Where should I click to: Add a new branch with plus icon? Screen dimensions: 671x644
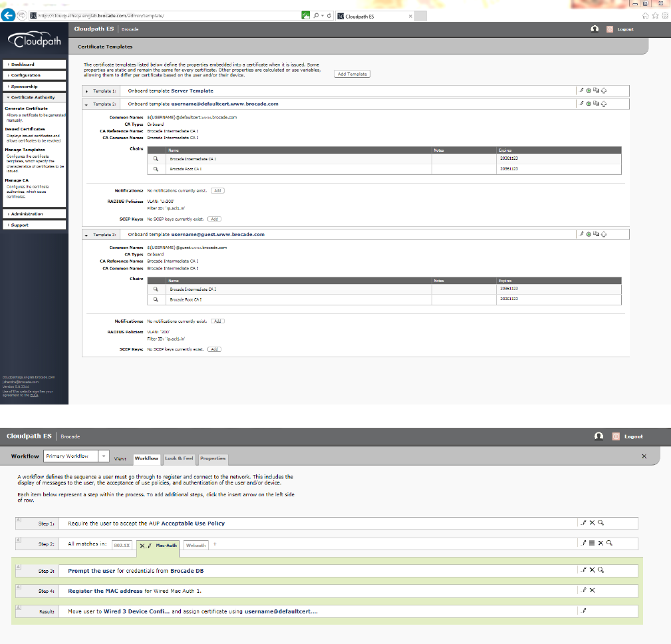point(215,544)
